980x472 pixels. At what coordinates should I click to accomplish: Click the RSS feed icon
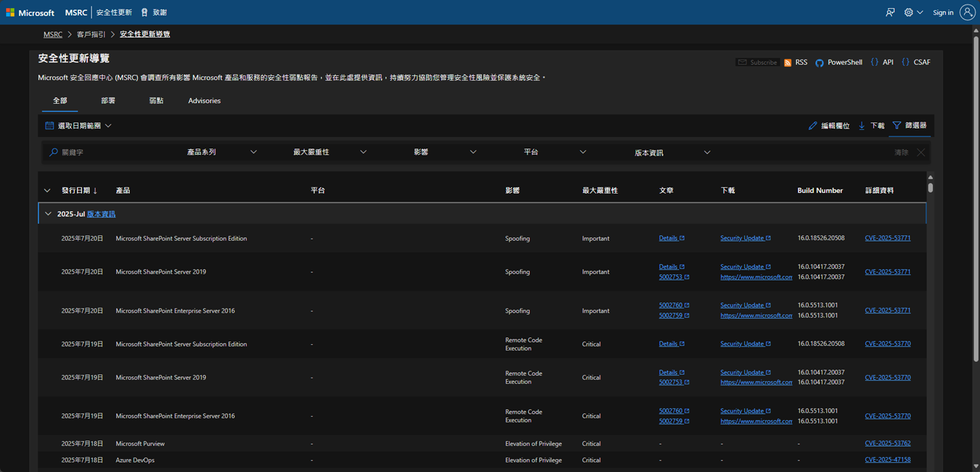(x=788, y=62)
